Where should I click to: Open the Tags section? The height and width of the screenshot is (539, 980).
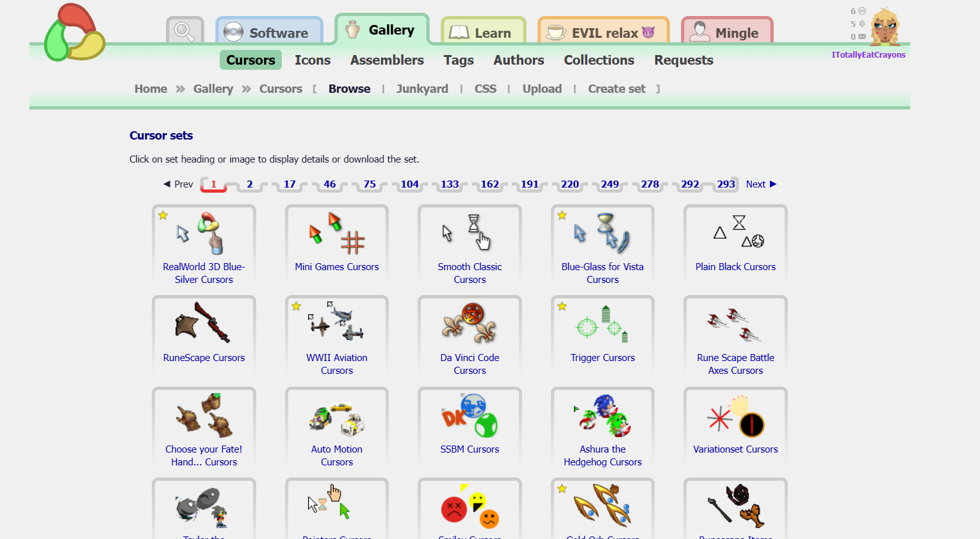pyautogui.click(x=459, y=60)
